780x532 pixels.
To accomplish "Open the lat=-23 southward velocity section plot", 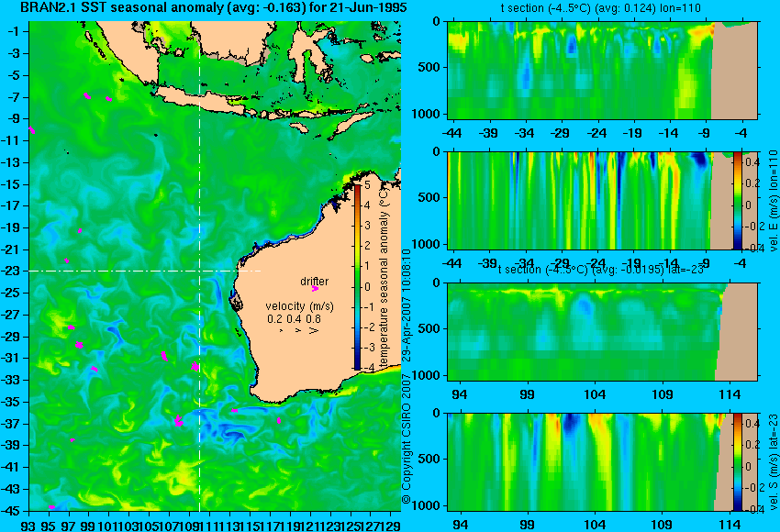I will click(590, 462).
